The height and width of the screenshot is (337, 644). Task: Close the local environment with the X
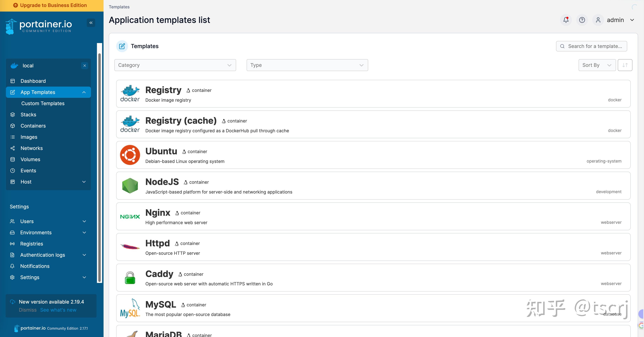pyautogui.click(x=85, y=66)
